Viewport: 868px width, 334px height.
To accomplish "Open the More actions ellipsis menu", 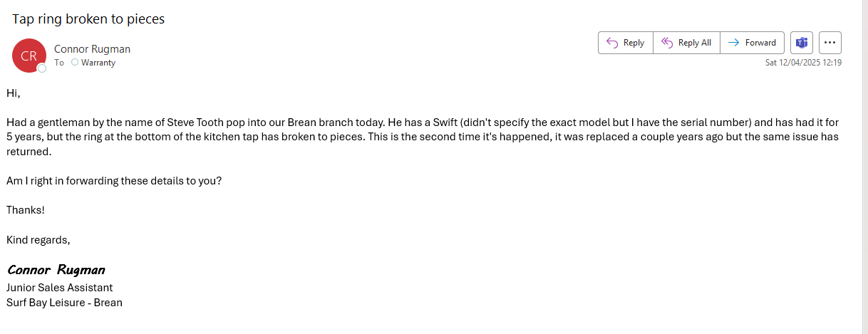I will point(830,43).
